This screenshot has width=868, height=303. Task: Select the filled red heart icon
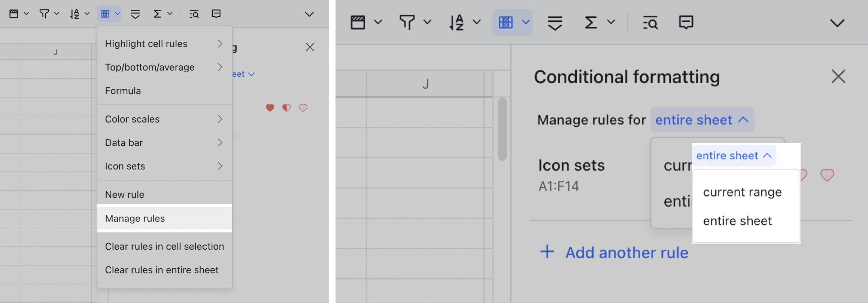tap(270, 108)
